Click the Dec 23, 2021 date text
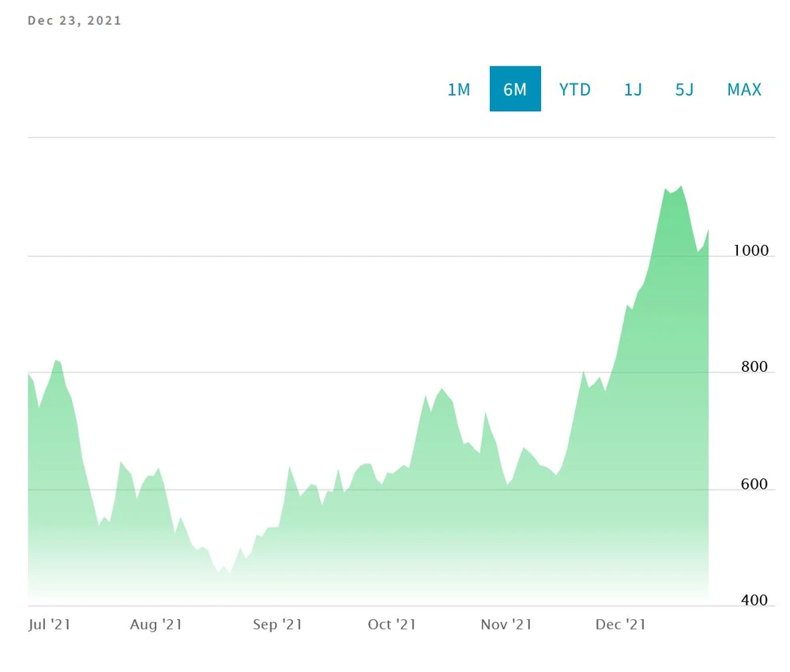 coord(75,21)
